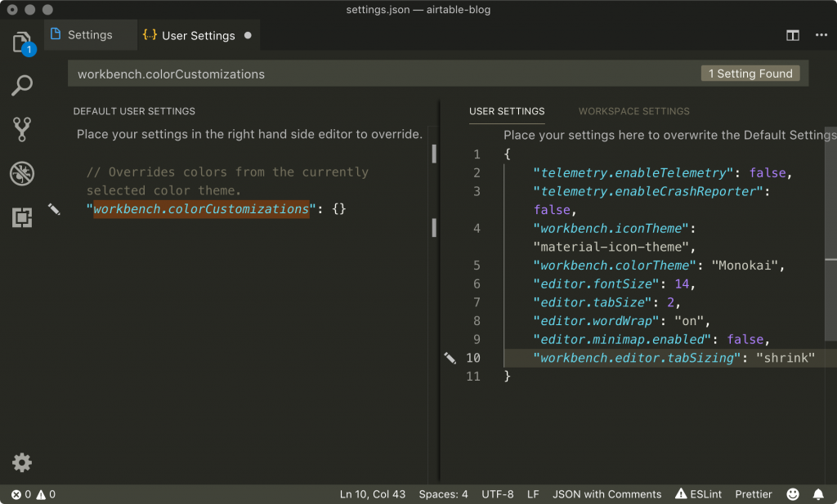
Task: Open the Source Control view
Action: [x=21, y=129]
